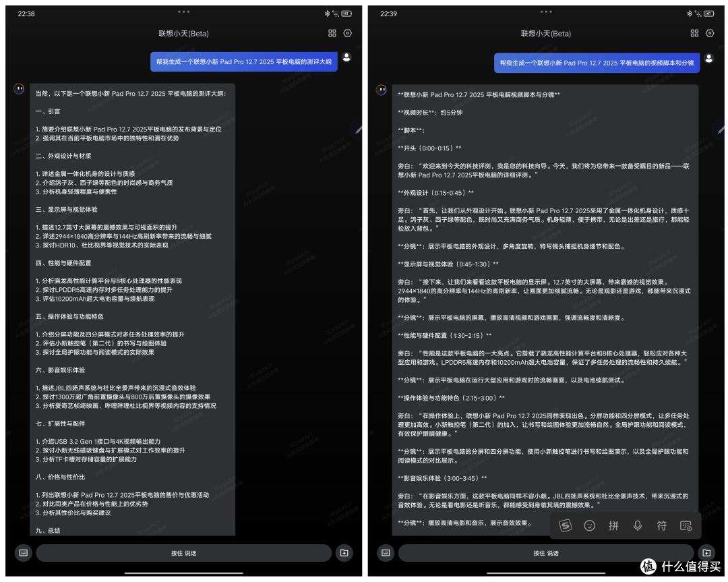The image size is (728, 582).
Task: Open the grid menu icon in the 22:39 screen
Action: coord(694,33)
